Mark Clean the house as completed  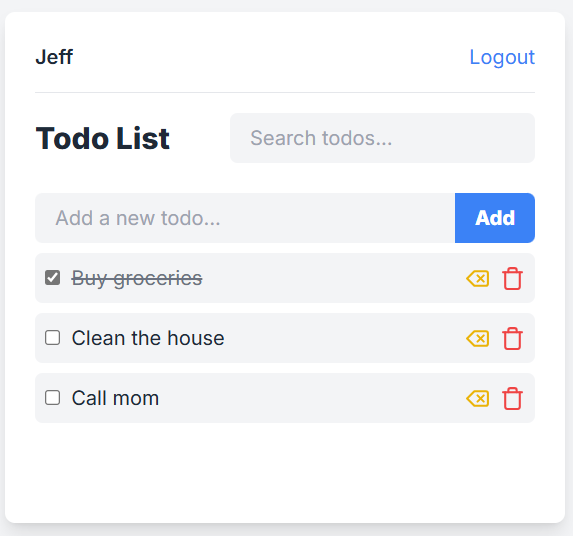click(53, 338)
